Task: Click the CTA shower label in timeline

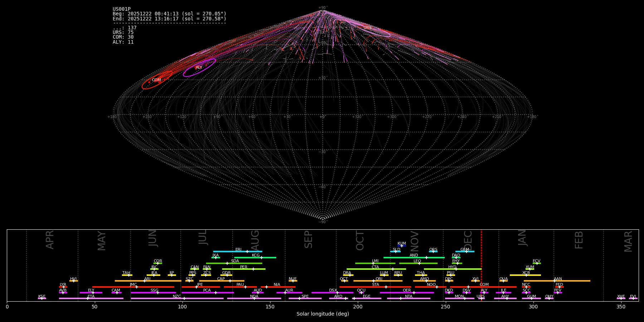Action: [x=375, y=267]
